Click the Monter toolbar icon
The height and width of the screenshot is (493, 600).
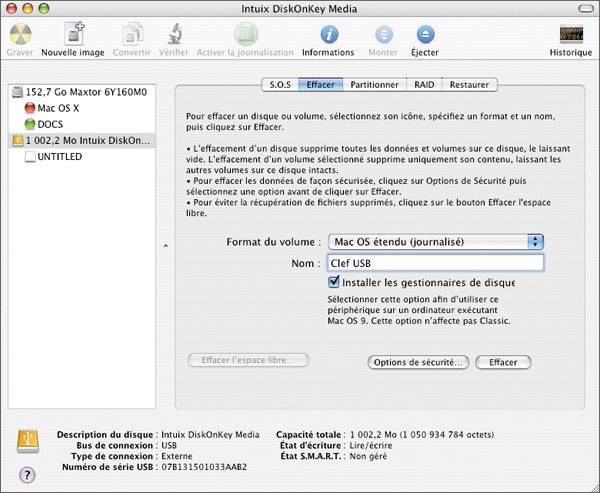pyautogui.click(x=384, y=34)
